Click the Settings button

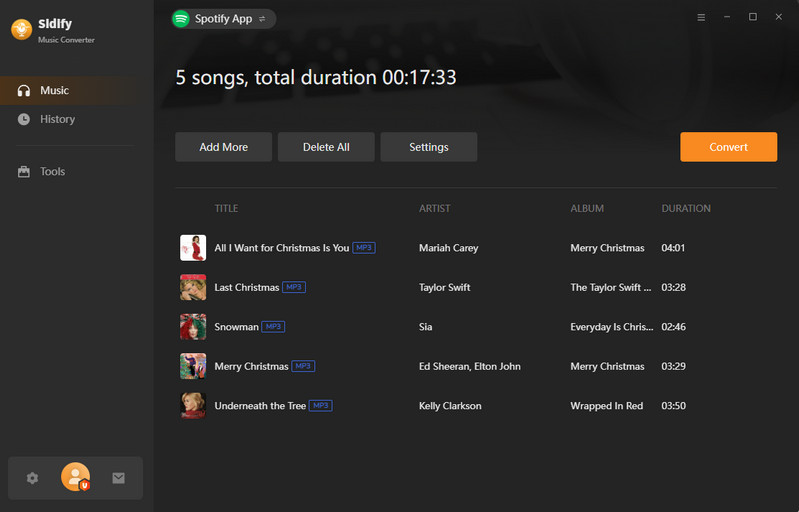(x=429, y=147)
